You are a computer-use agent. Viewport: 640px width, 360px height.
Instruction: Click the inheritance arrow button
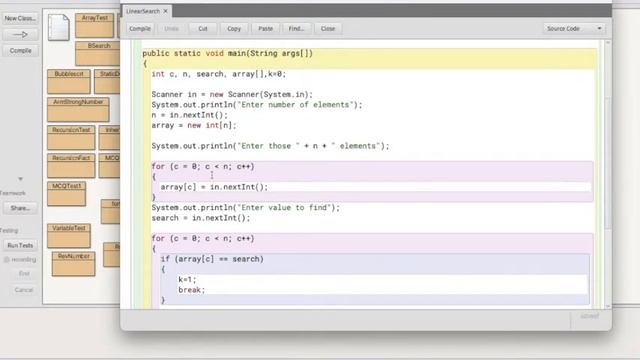click(x=20, y=35)
